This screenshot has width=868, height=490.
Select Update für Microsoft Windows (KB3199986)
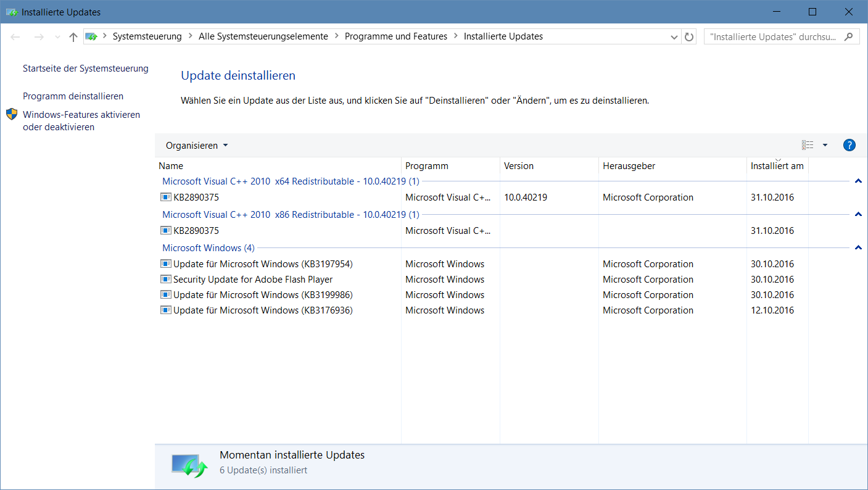263,295
